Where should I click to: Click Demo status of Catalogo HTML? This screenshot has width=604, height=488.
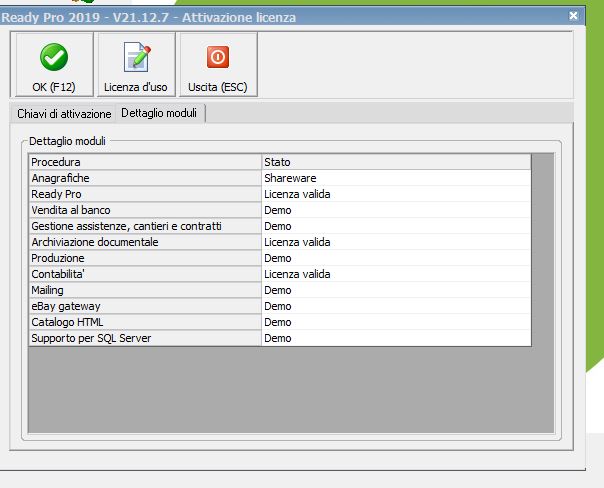[396, 322]
